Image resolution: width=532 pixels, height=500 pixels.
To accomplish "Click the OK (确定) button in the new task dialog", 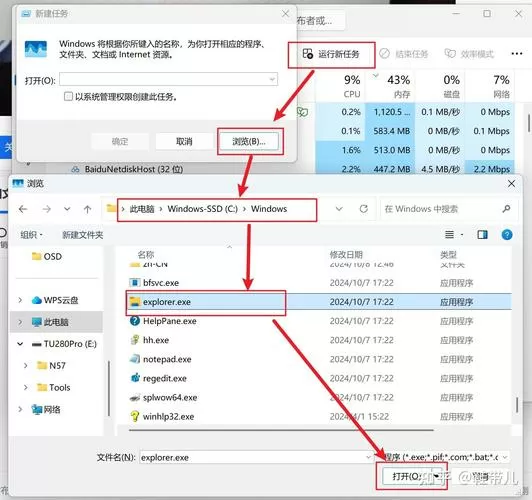I will pos(120,141).
